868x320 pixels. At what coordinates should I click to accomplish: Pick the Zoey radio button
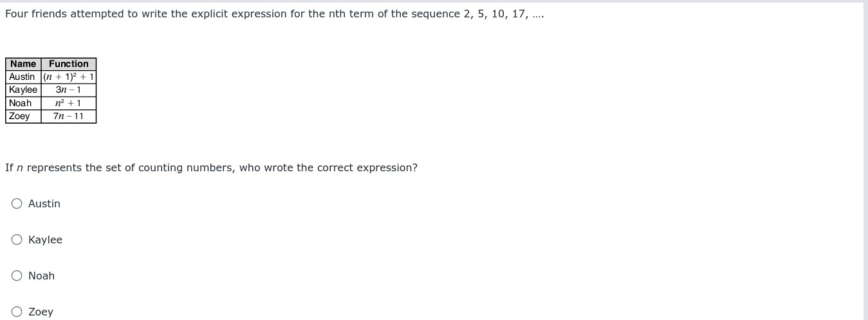click(17, 312)
